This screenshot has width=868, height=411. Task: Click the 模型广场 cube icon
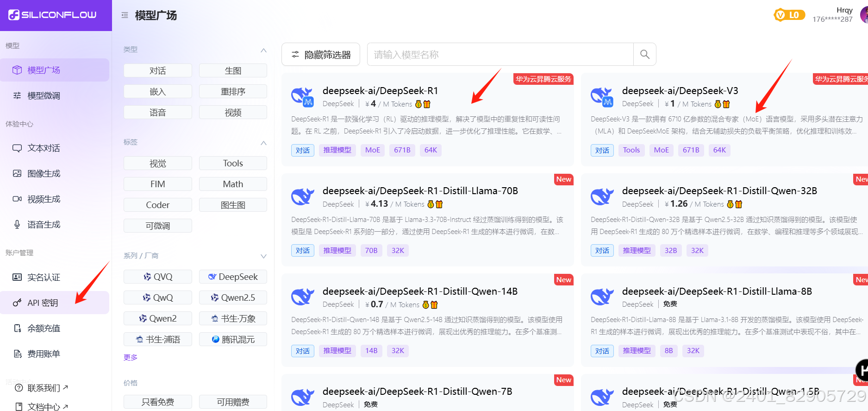point(17,70)
